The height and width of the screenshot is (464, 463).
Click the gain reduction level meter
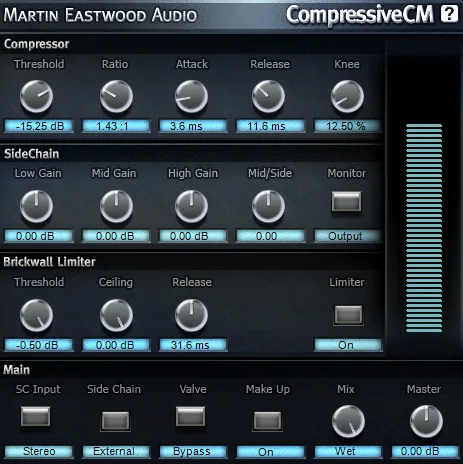point(424,228)
